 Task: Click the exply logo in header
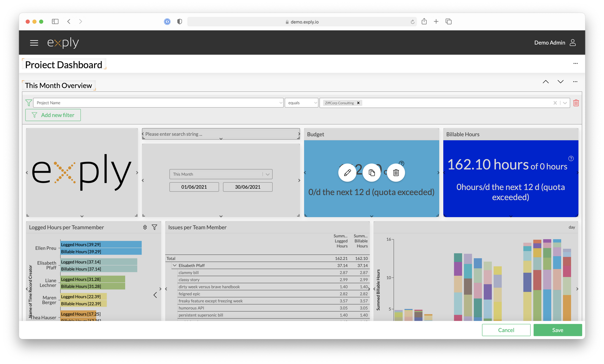(x=63, y=42)
